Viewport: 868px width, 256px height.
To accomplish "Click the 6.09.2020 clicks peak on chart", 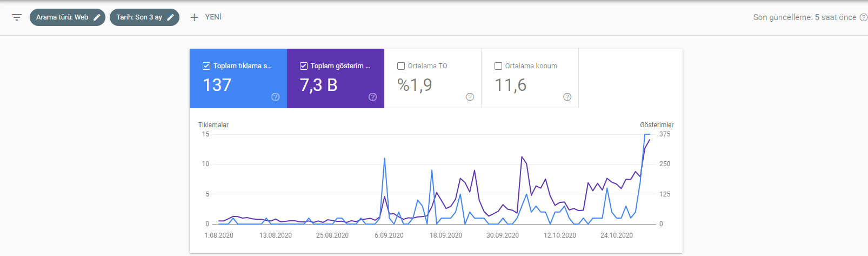I will [384, 159].
